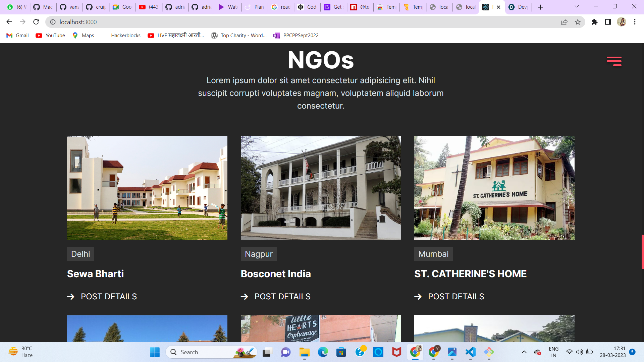
Task: Expand the tab search chevron
Action: click(x=577, y=7)
